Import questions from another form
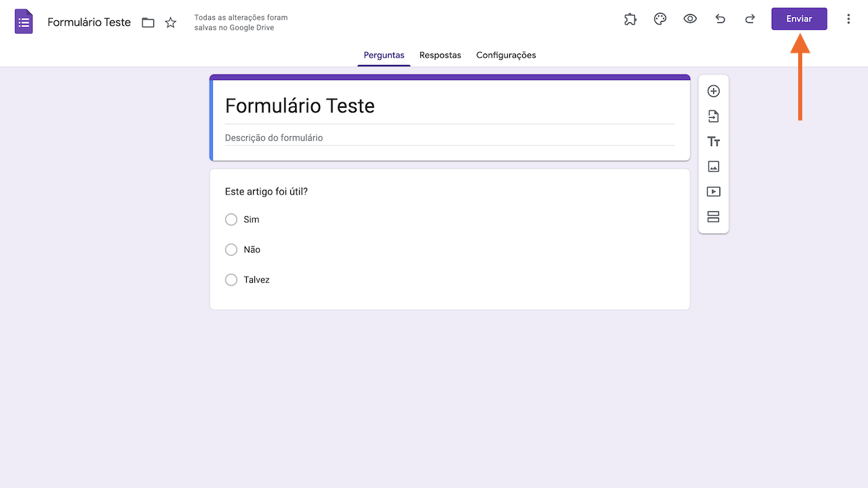Viewport: 868px width, 488px height. coord(713,117)
